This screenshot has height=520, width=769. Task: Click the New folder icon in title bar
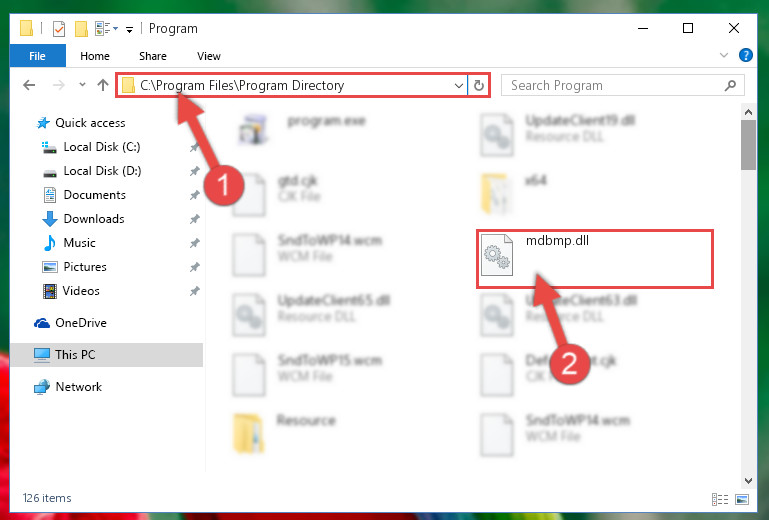(81, 29)
